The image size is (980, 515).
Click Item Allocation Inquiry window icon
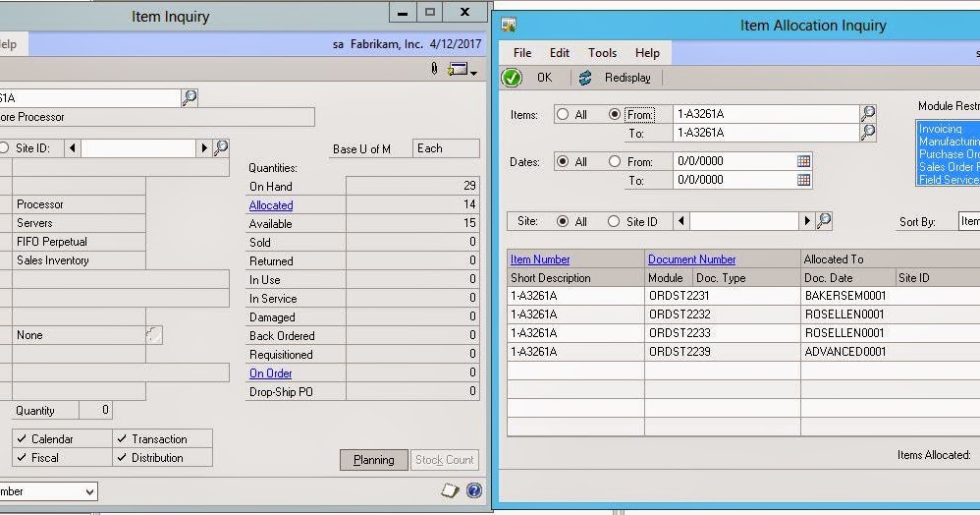pos(509,25)
